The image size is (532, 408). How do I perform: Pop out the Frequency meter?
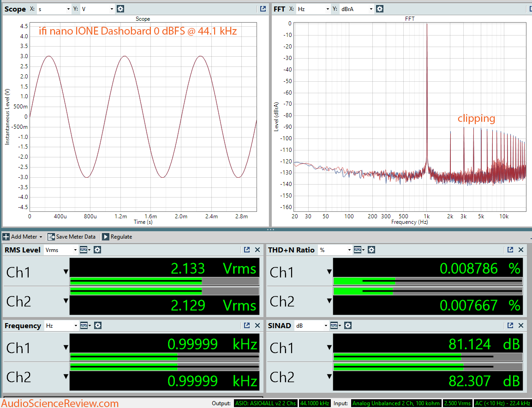tap(247, 325)
